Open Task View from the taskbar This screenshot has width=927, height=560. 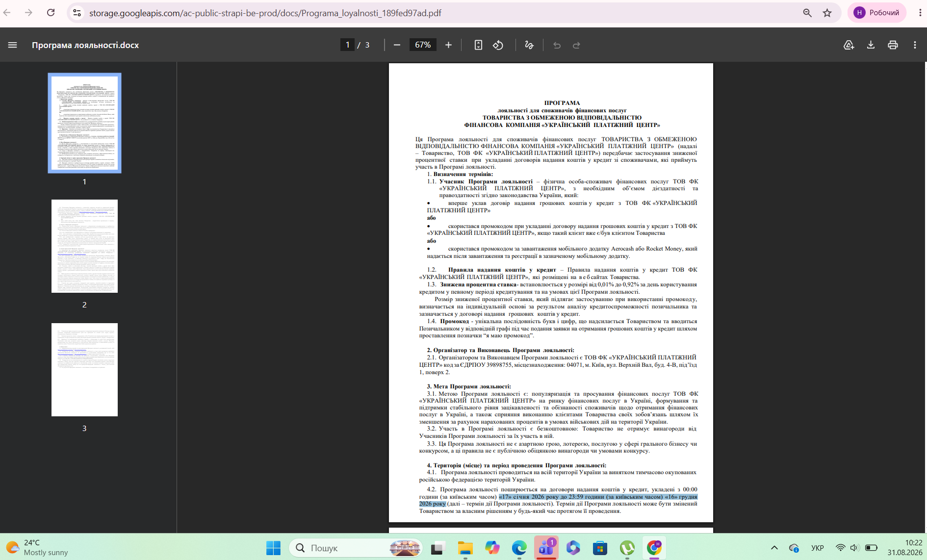[x=438, y=548]
